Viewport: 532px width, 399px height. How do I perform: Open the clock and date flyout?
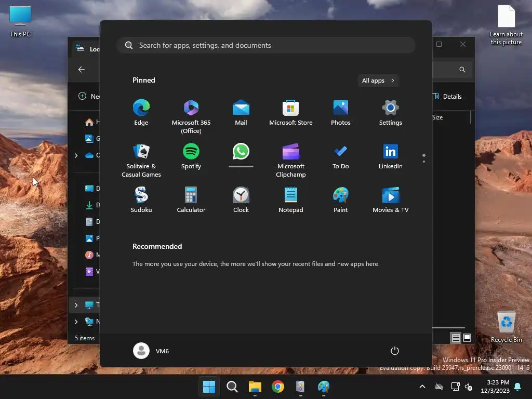(495, 387)
